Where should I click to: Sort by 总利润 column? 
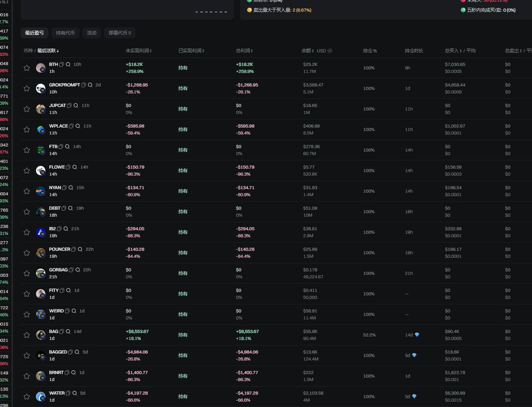coord(244,51)
